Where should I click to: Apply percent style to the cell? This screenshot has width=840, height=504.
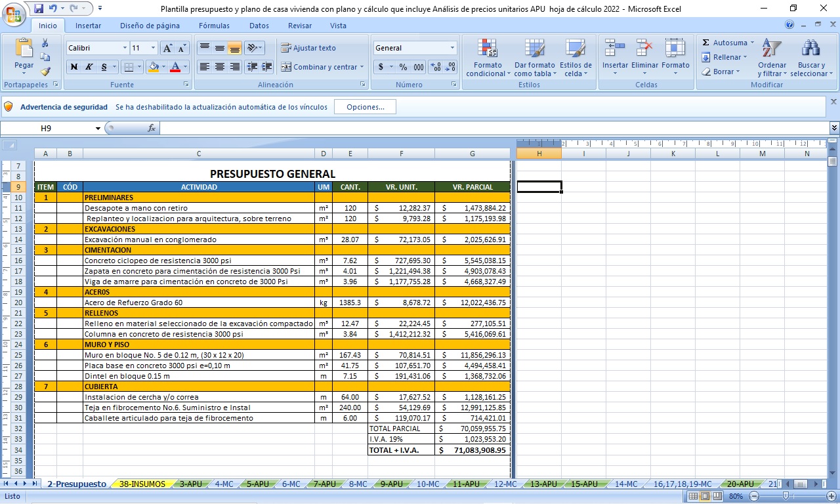click(403, 67)
